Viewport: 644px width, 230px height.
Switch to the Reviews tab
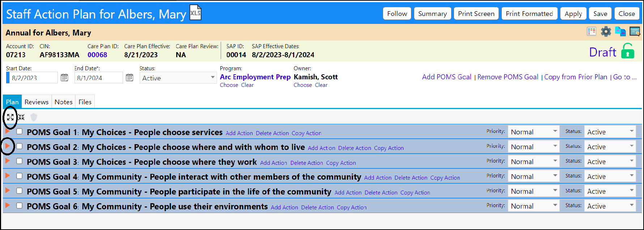point(37,102)
